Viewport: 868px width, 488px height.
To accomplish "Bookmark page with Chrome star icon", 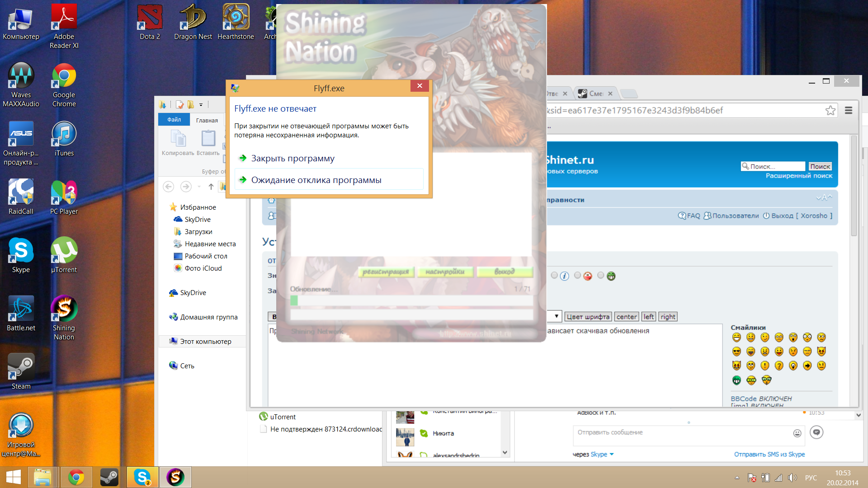I will (830, 110).
